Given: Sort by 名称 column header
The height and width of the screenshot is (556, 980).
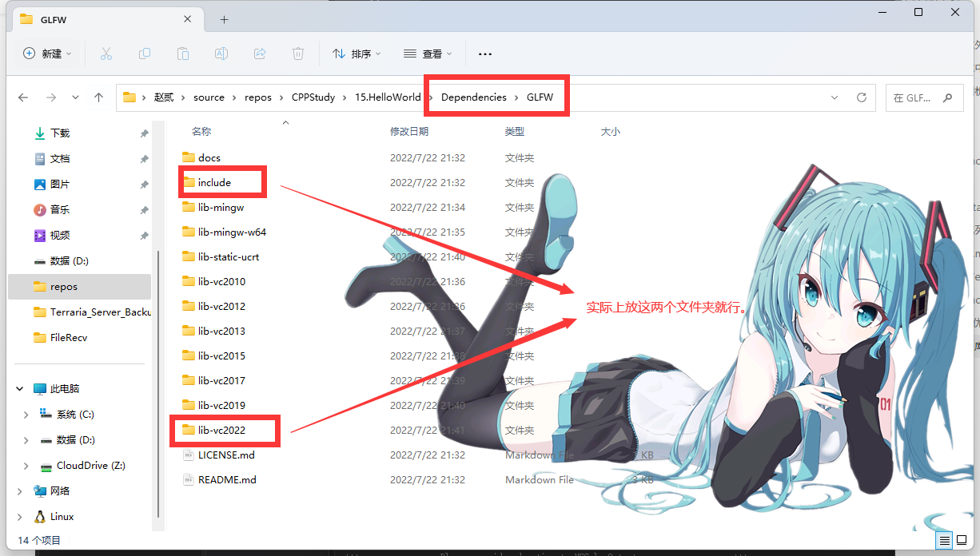Looking at the screenshot, I should (201, 131).
